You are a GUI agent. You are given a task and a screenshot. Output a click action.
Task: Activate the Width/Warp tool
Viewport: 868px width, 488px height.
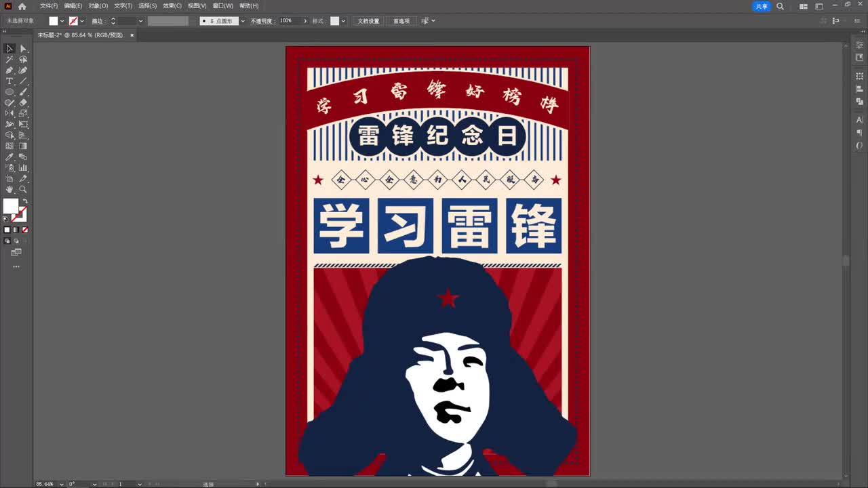point(9,125)
